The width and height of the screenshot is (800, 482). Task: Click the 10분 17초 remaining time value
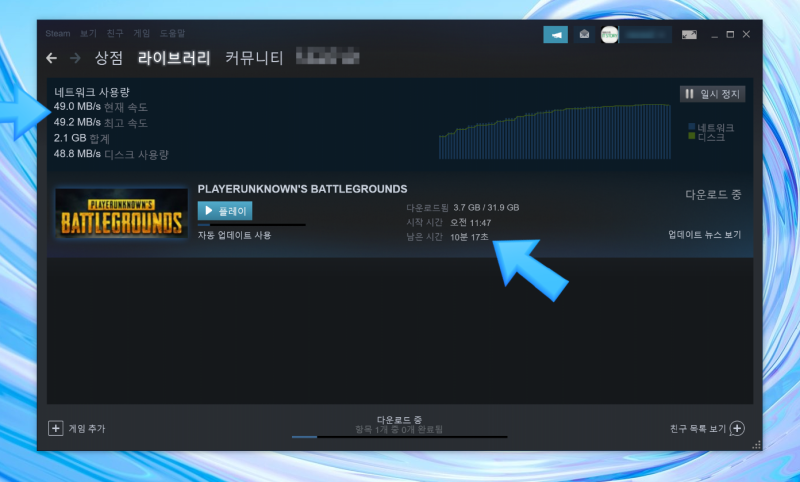pyautogui.click(x=469, y=237)
